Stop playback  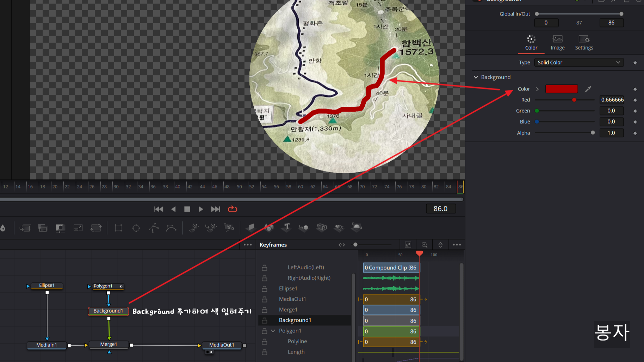[x=187, y=209]
